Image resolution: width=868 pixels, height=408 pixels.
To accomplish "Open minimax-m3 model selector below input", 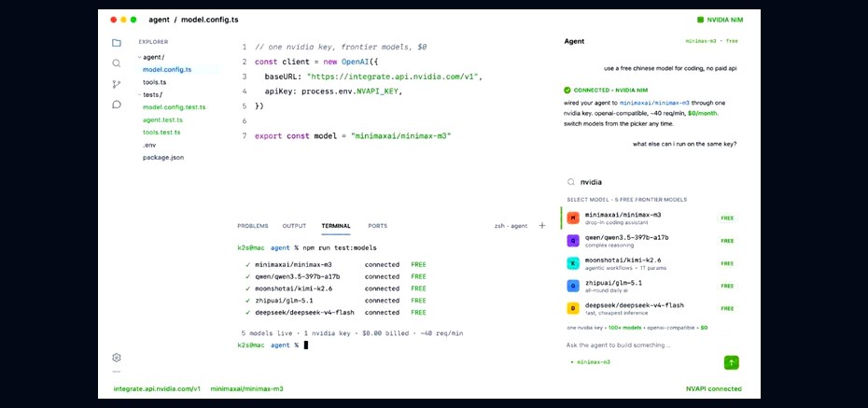I will click(590, 362).
